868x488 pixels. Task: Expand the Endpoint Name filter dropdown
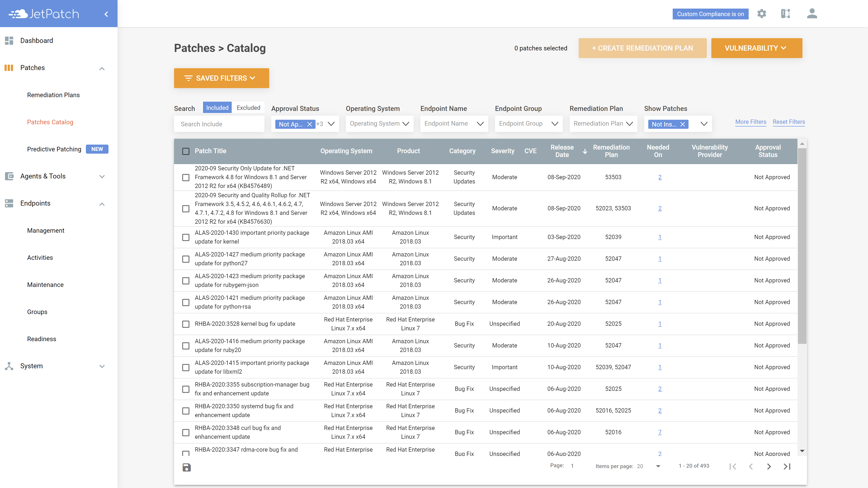(x=480, y=124)
